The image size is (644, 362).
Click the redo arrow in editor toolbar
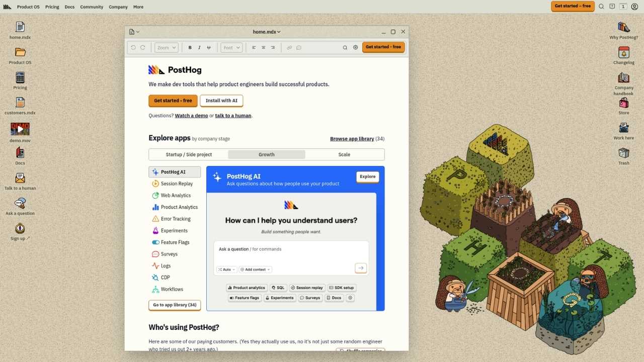coord(142,47)
